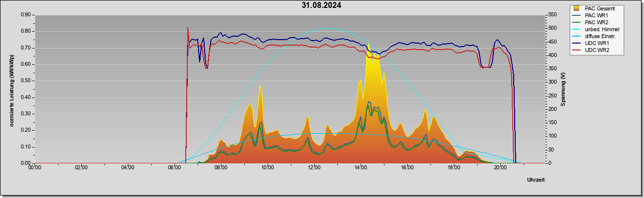Click the 06:00 time axis label

[x=174, y=168]
